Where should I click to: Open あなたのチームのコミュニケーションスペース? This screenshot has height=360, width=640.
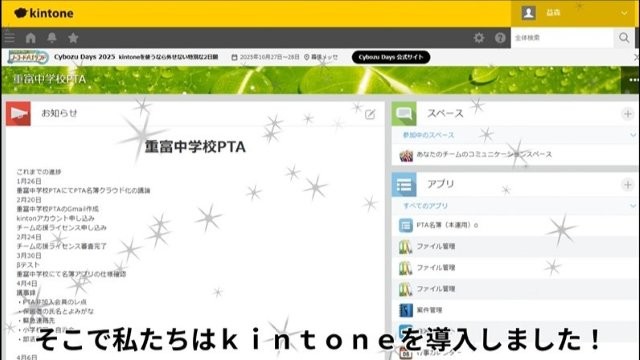pyautogui.click(x=484, y=154)
